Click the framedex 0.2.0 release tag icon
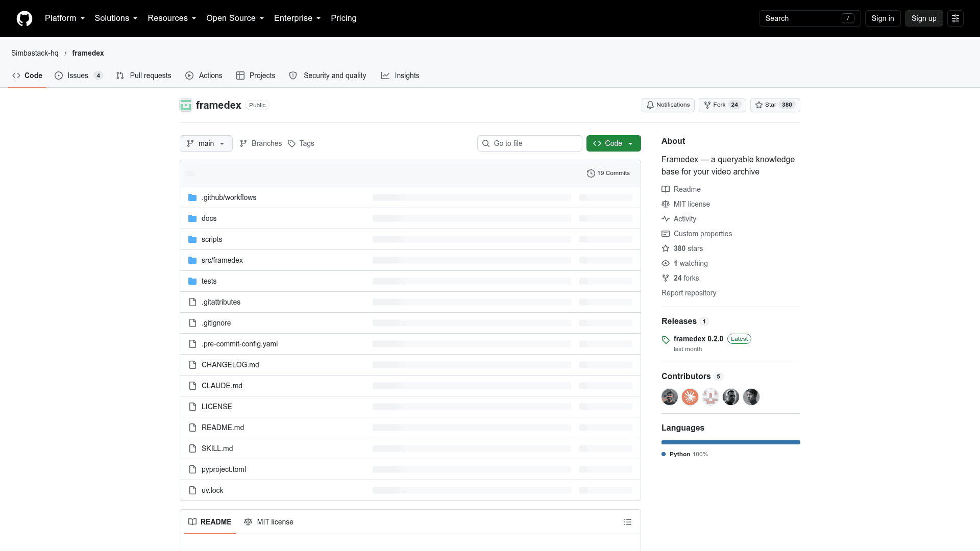 point(666,340)
